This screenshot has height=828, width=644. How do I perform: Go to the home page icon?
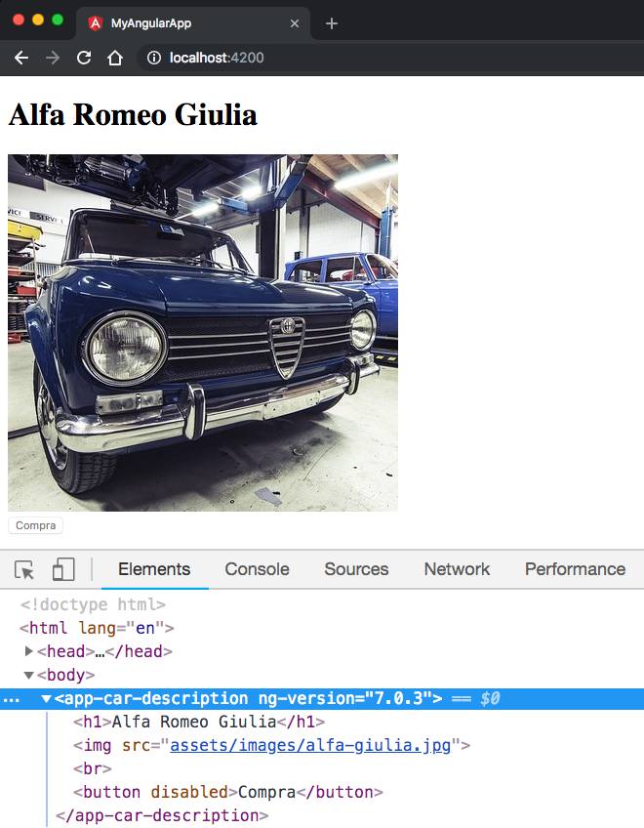[x=115, y=58]
